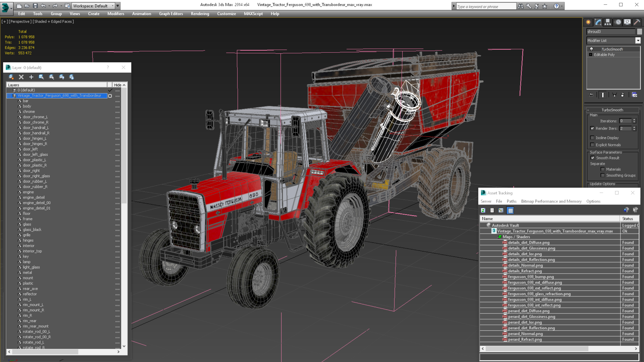The height and width of the screenshot is (362, 644).
Task: Open the quick access toolbar options arrow
Action: click(118, 6)
